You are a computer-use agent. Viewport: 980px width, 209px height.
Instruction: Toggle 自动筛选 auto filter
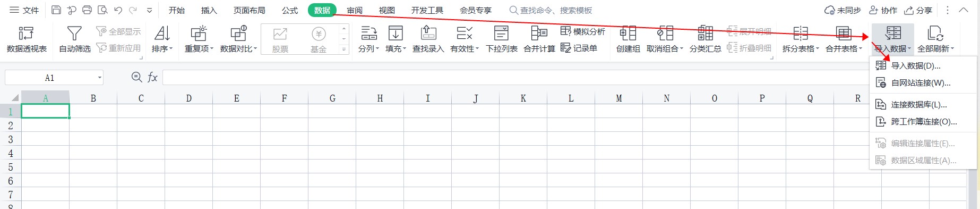pyautogui.click(x=74, y=40)
